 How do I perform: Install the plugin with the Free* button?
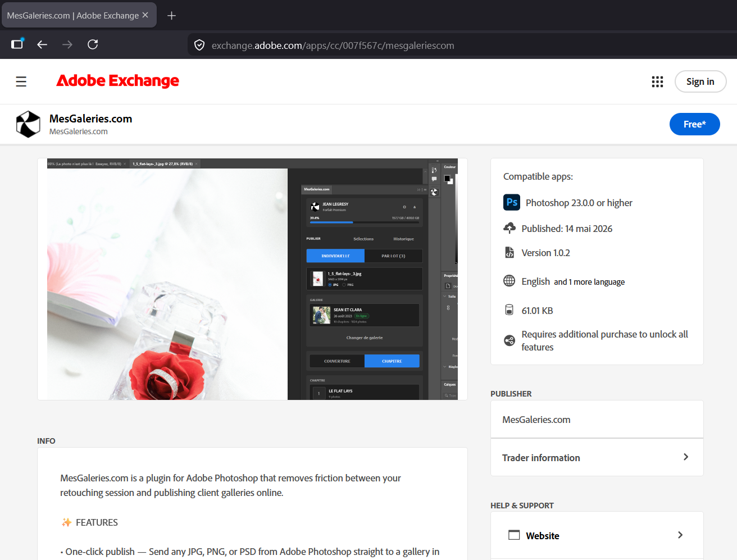[x=694, y=124]
